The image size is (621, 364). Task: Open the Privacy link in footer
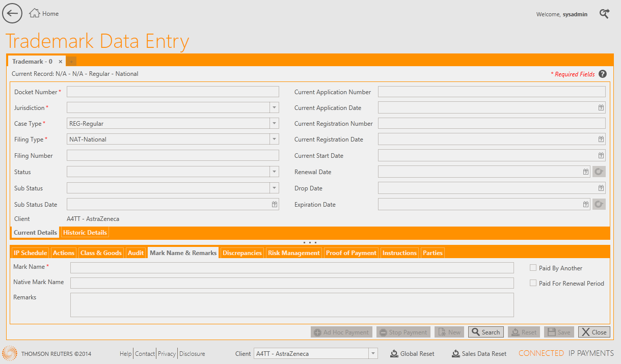point(167,354)
